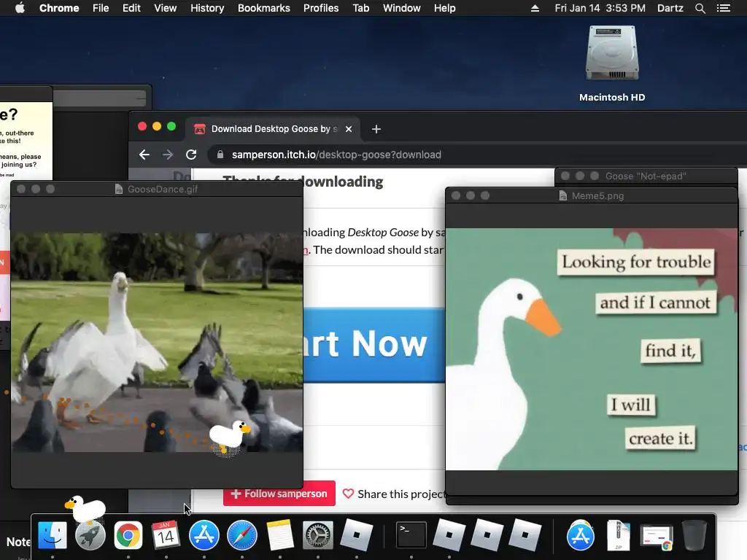Open App Store icon beside Calendar in Dock
This screenshot has height=560, width=747.
click(204, 535)
